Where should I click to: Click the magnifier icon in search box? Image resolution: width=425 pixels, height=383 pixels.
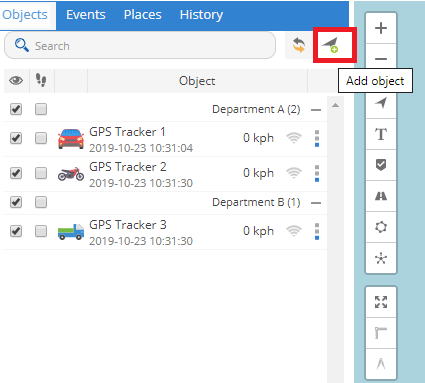click(22, 45)
